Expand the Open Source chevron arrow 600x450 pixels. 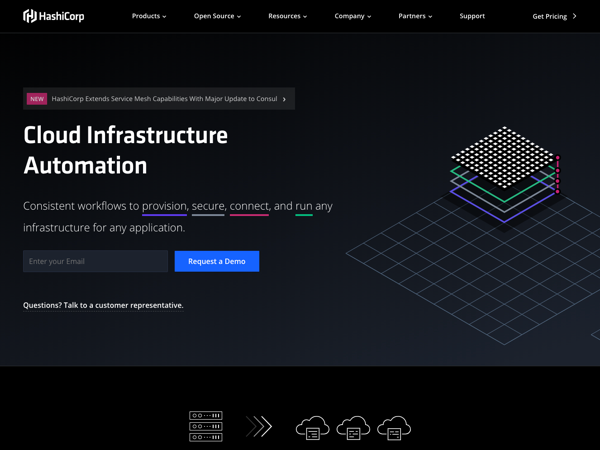pos(239,16)
